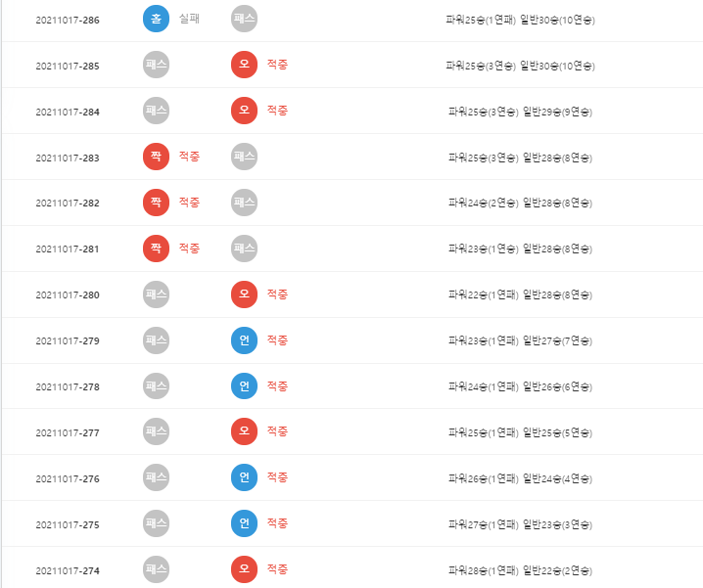This screenshot has width=703, height=588.
Task: Click the blue 언 icon in round 275
Action: click(x=245, y=523)
